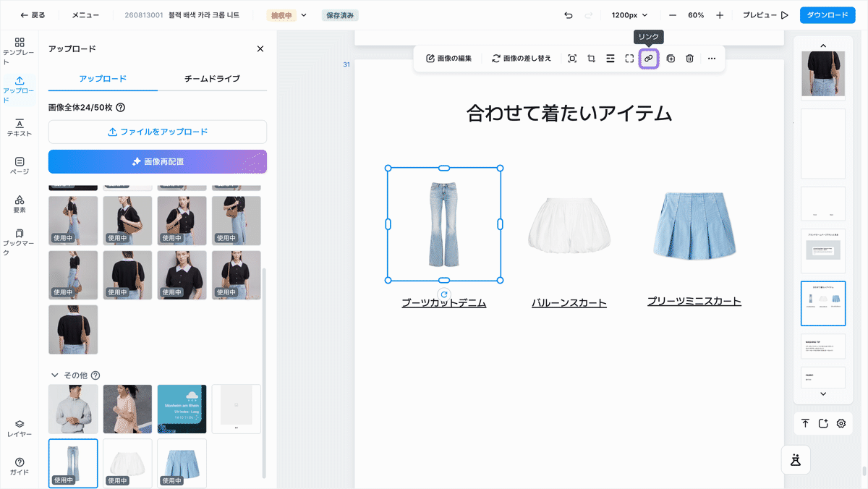The height and width of the screenshot is (489, 868).
Task: Click the add page icon in the page panel
Action: (x=823, y=423)
